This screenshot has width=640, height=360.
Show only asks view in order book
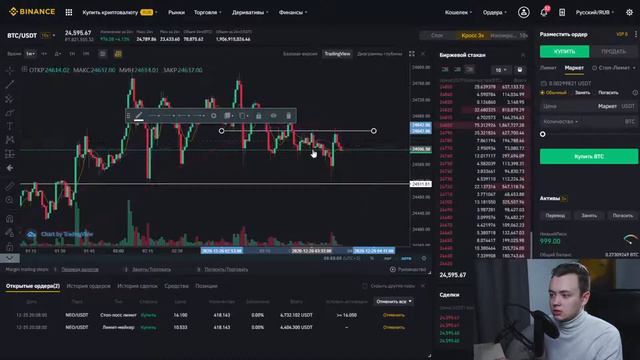click(x=470, y=70)
